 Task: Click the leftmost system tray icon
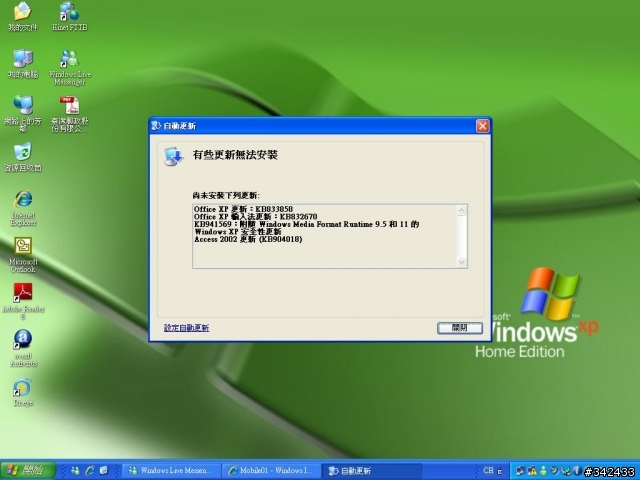coord(520,471)
